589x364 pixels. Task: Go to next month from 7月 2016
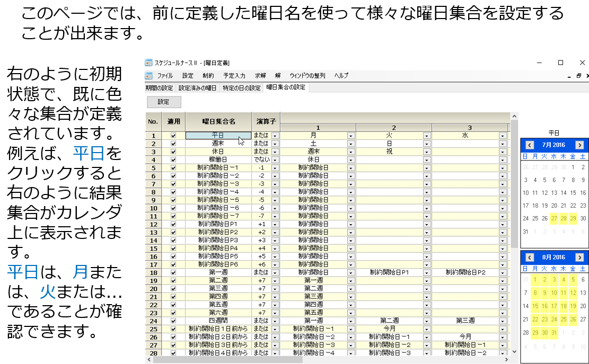579,145
